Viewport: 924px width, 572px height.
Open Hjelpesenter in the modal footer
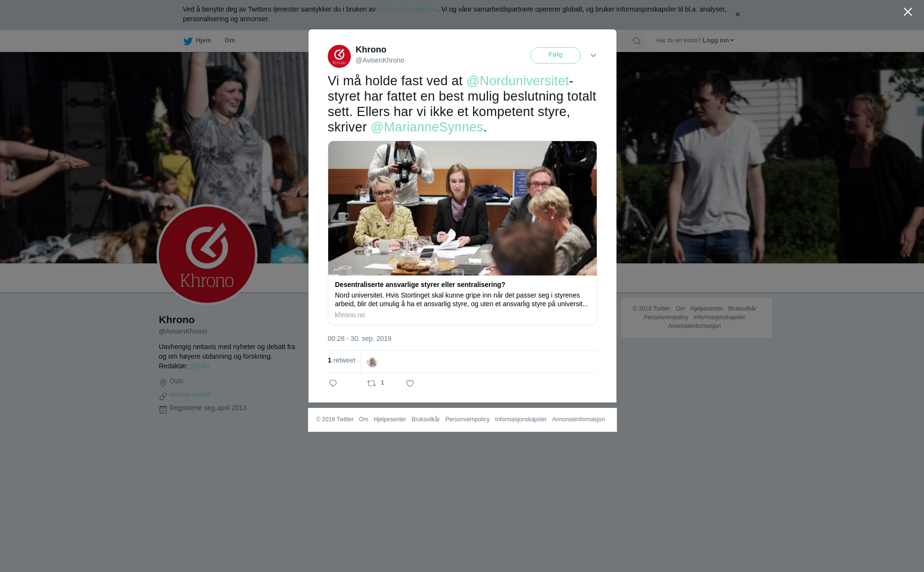(x=390, y=419)
